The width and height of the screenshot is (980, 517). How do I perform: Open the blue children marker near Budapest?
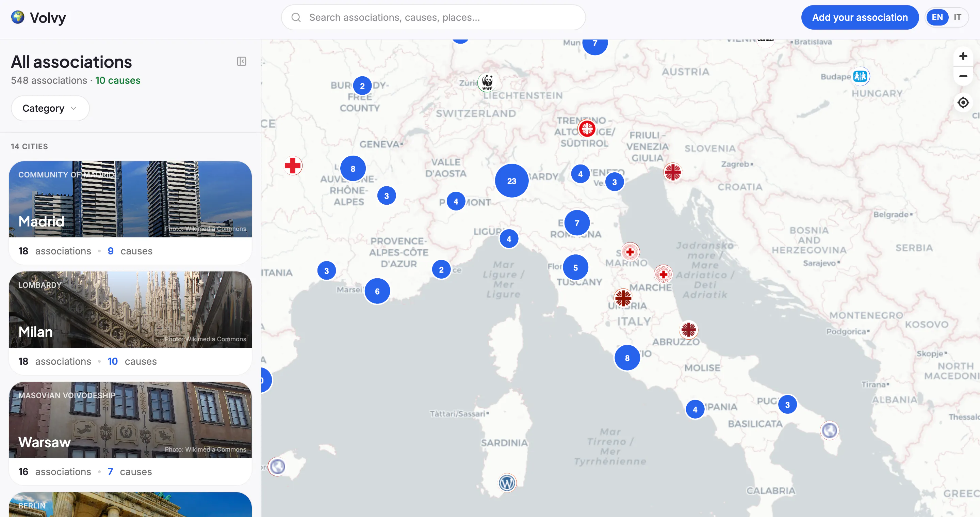point(860,76)
